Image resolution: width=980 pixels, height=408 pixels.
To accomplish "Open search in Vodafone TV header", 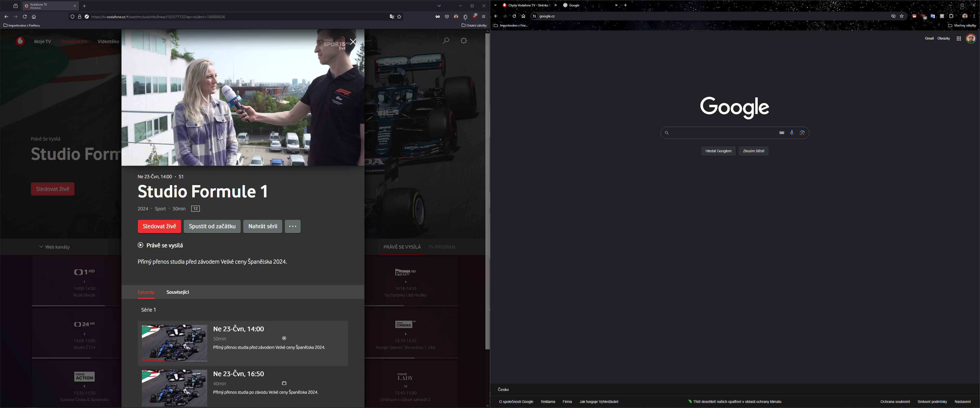I will tap(446, 40).
